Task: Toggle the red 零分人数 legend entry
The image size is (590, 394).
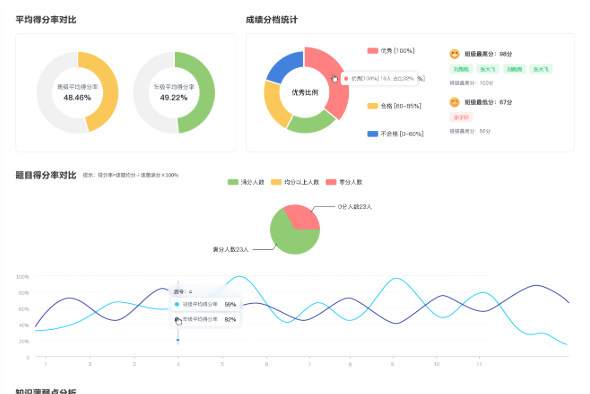Action: 344,182
